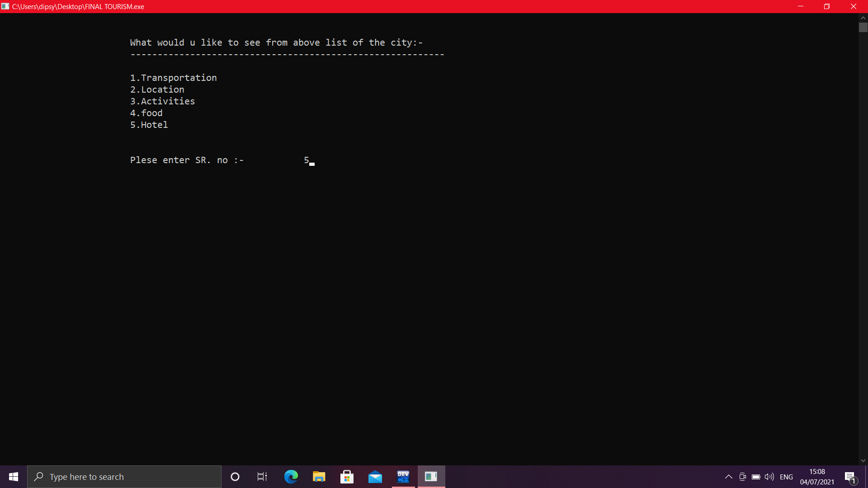Click the console app icon in title bar
The width and height of the screenshot is (868, 488).
point(5,6)
